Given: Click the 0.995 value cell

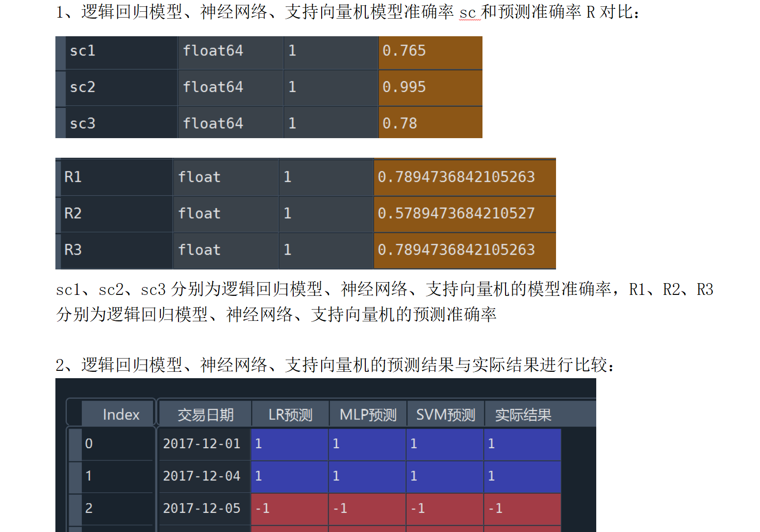Looking at the screenshot, I should click(x=431, y=87).
